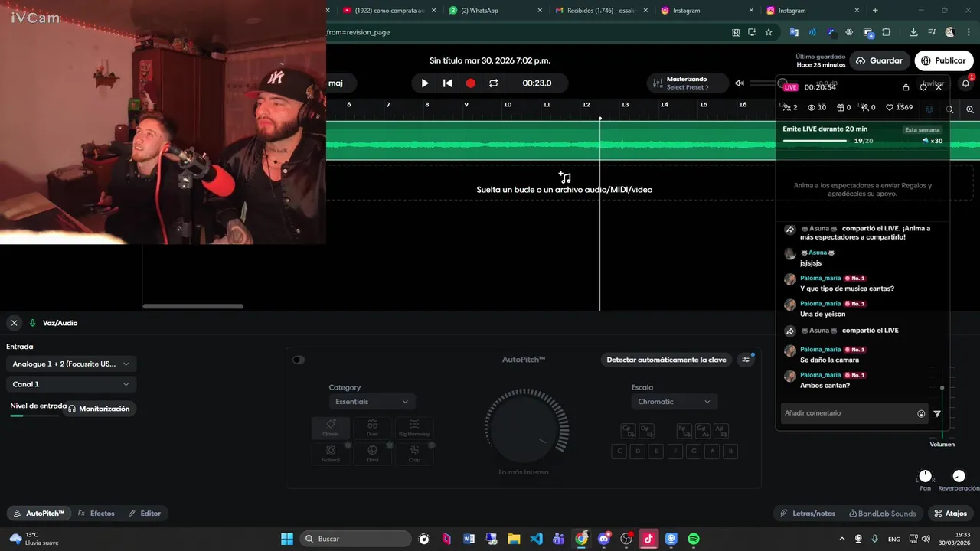Click the Publicar button

943,60
